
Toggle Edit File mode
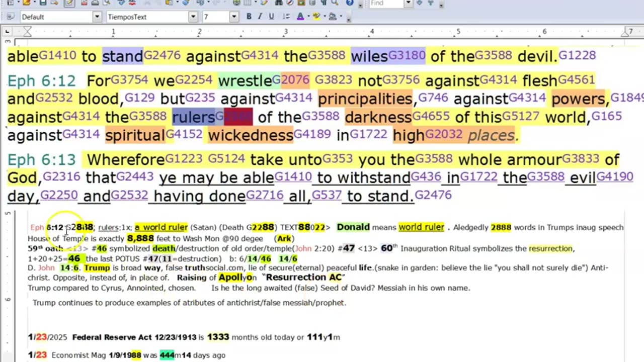tap(69, 3)
